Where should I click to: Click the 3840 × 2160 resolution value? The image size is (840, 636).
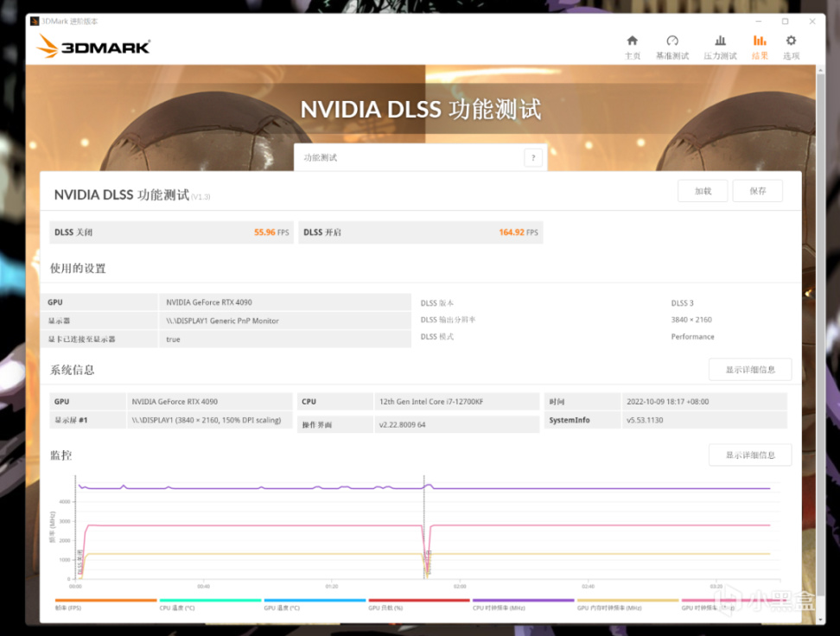coord(691,320)
